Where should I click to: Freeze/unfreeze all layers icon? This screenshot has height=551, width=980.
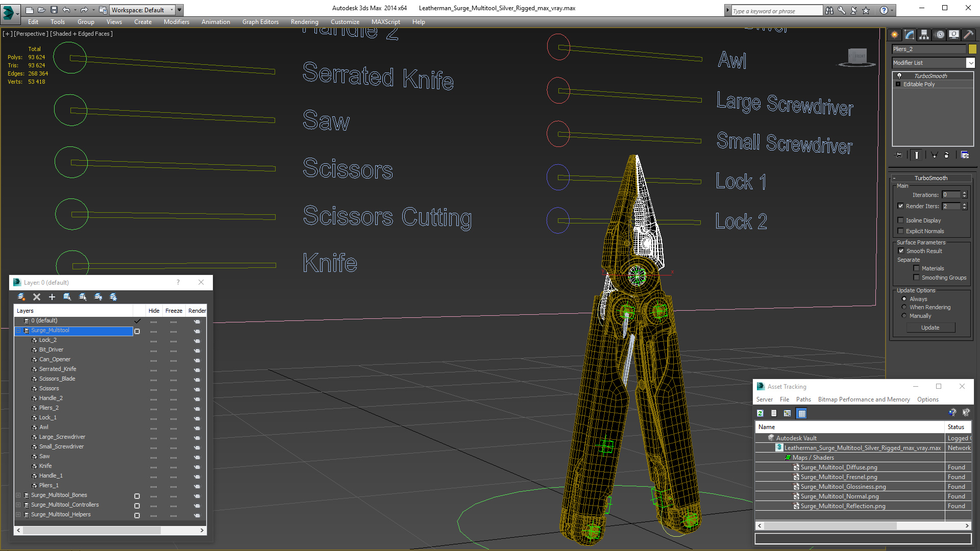pyautogui.click(x=113, y=296)
